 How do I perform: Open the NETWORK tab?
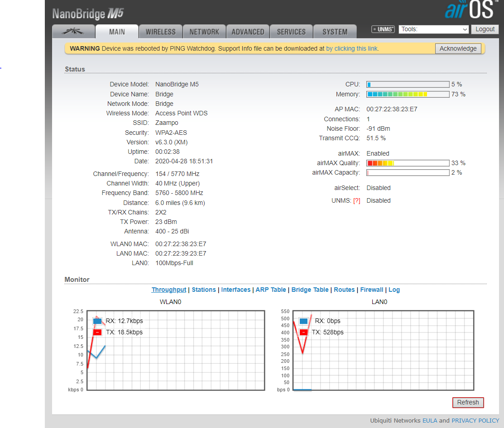204,32
